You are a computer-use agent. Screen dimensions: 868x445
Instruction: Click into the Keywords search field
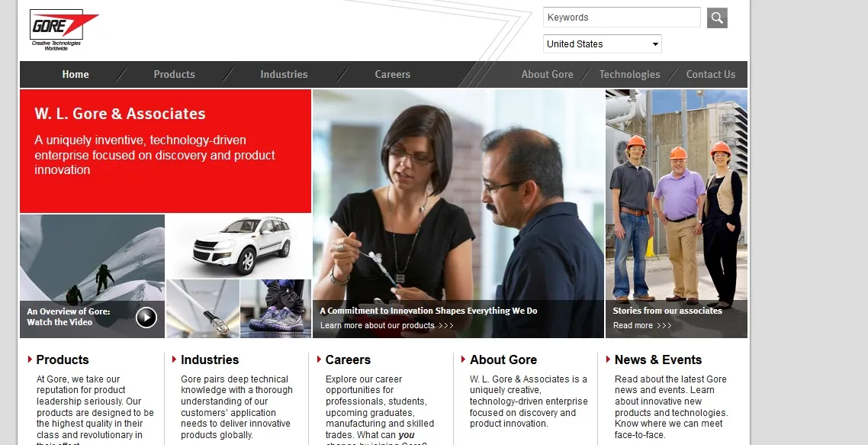pos(622,18)
